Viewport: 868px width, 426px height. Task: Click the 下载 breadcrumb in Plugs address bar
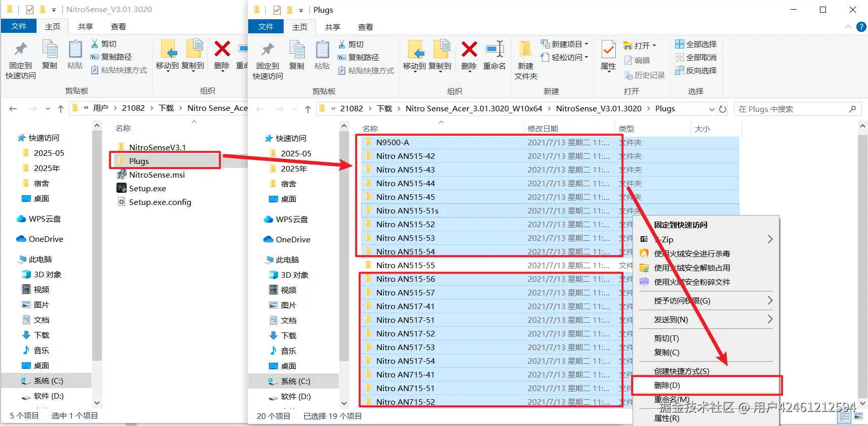tap(384, 109)
